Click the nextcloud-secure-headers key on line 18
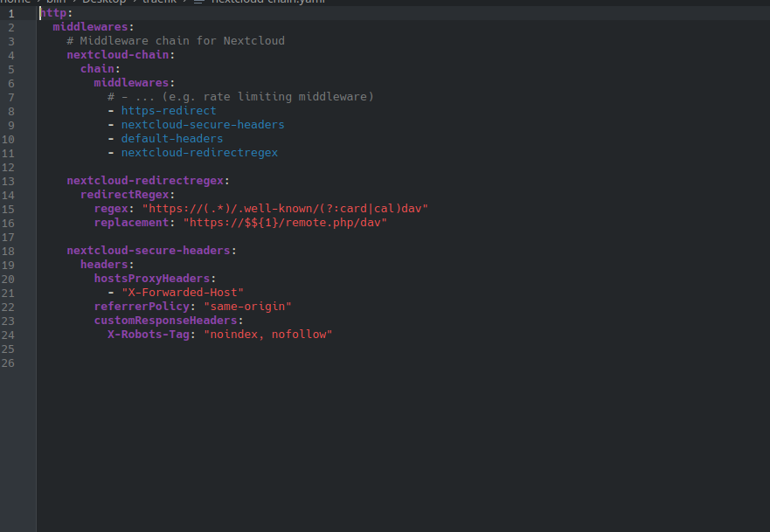 [x=149, y=251]
